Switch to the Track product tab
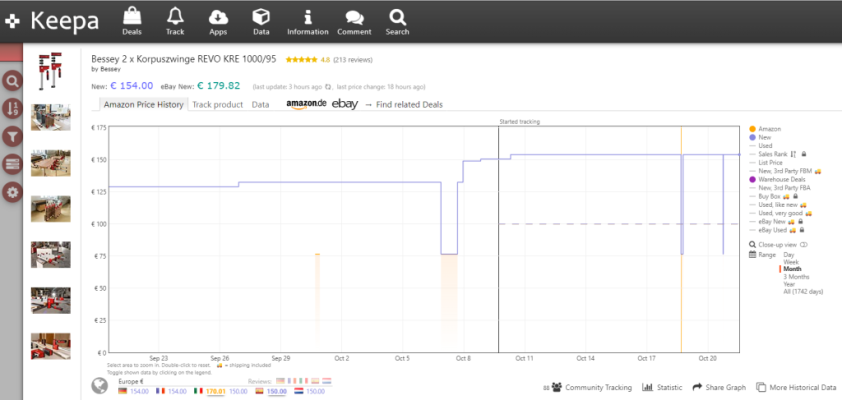 [217, 105]
